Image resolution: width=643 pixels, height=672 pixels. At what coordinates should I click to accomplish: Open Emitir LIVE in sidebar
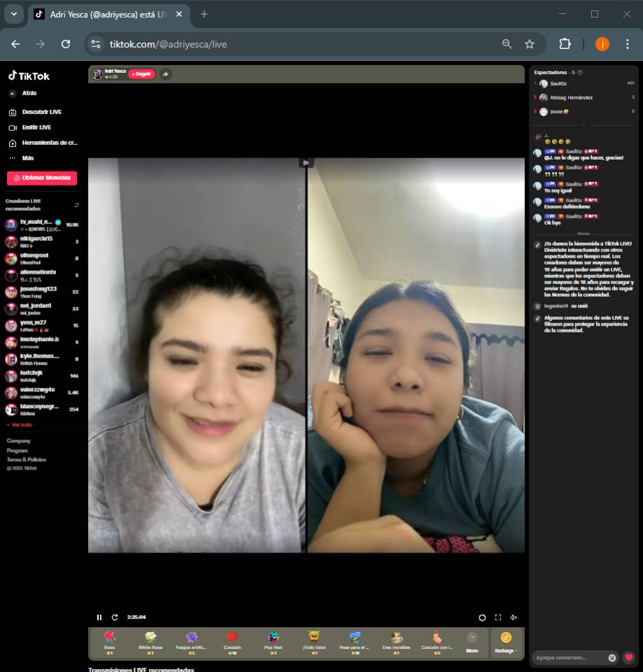(x=36, y=127)
